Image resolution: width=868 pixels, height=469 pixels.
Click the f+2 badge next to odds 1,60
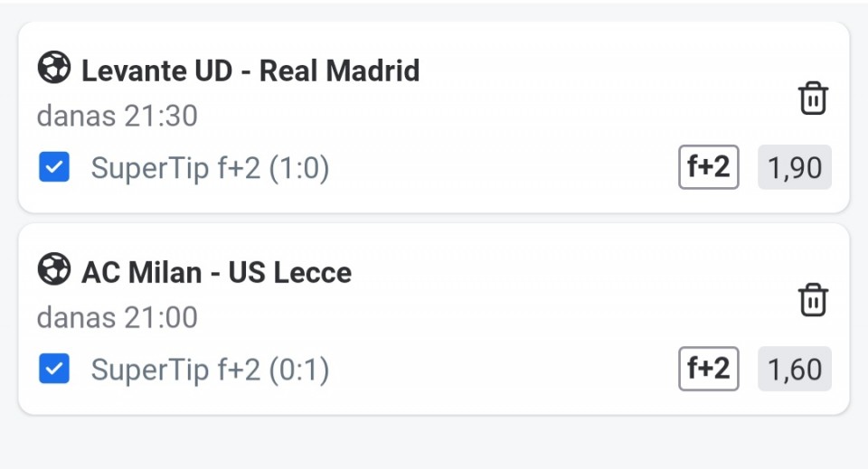708,369
